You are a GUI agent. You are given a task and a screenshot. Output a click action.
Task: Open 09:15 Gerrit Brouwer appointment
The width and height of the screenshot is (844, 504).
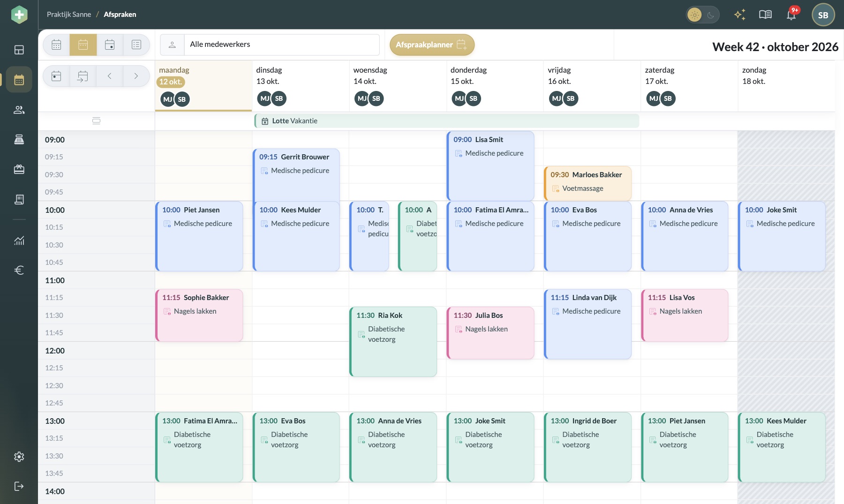296,174
